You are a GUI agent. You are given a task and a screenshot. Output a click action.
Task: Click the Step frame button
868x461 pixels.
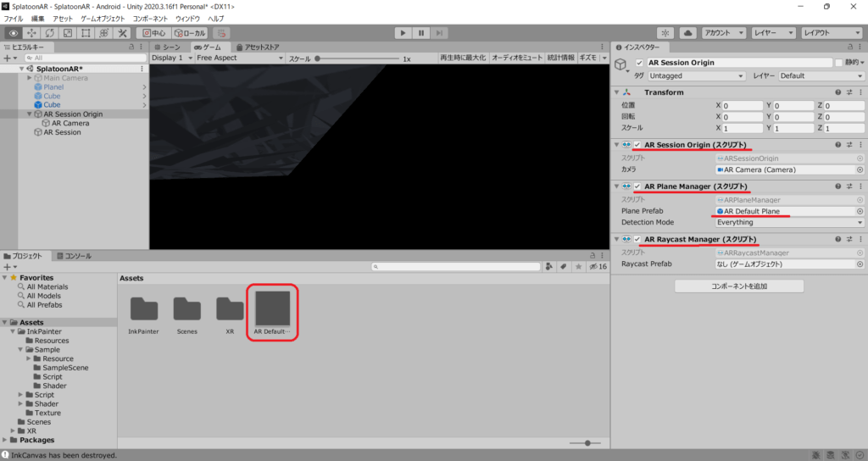[x=440, y=33]
